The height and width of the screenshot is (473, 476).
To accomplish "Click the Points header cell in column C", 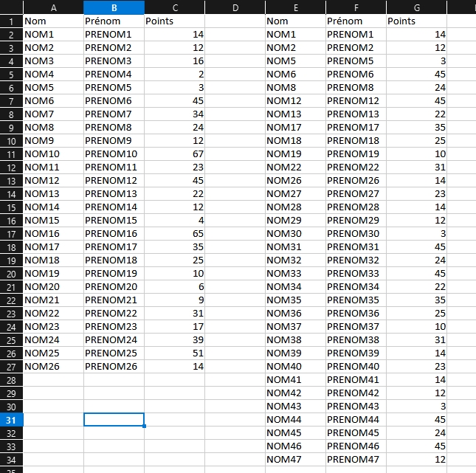I will tap(174, 21).
